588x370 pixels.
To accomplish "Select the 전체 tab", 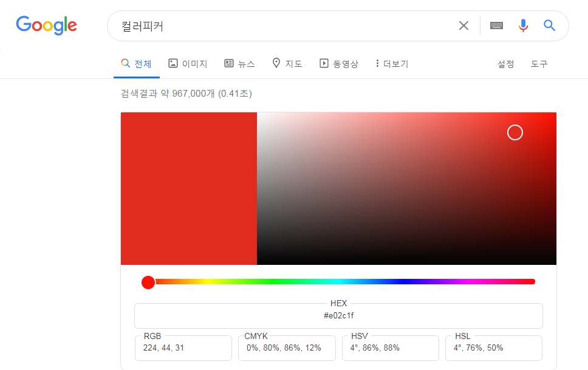I will tap(137, 64).
